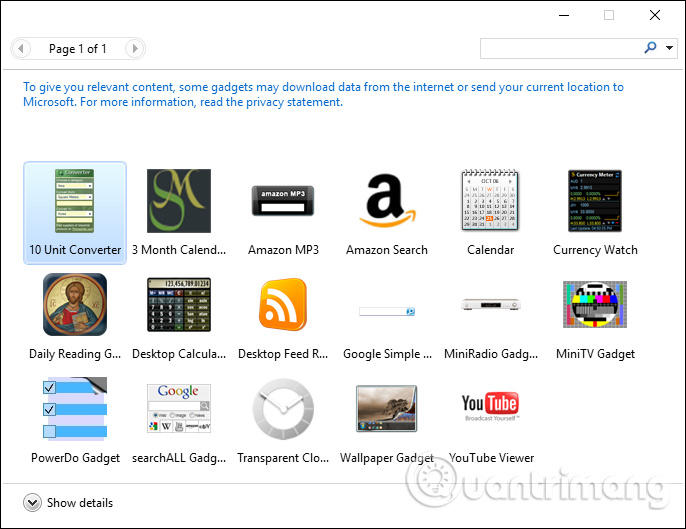Viewport: 686px width, 529px height.
Task: Click the 'Amazon Search' label
Action: pyautogui.click(x=387, y=250)
